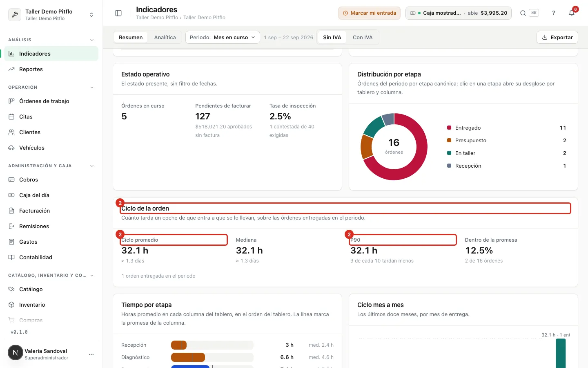The width and height of the screenshot is (588, 368).
Task: Click the Vehículos car icon
Action: [11, 148]
